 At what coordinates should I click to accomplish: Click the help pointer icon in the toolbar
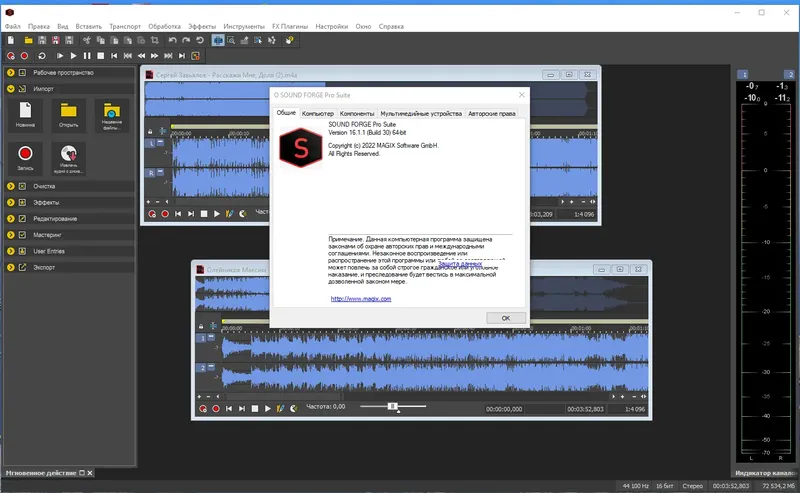(290, 40)
